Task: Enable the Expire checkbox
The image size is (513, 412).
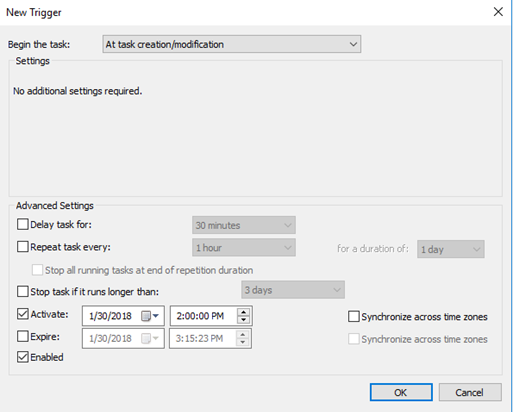Action: pos(23,336)
